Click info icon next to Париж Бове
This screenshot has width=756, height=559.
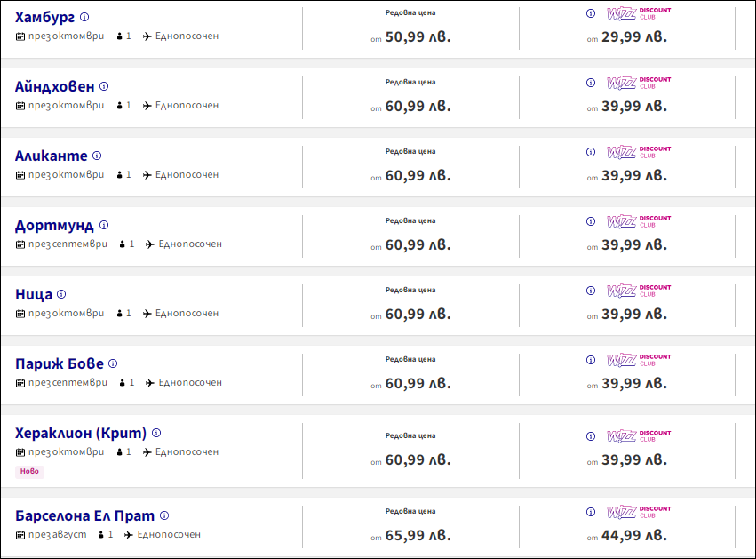(x=113, y=363)
